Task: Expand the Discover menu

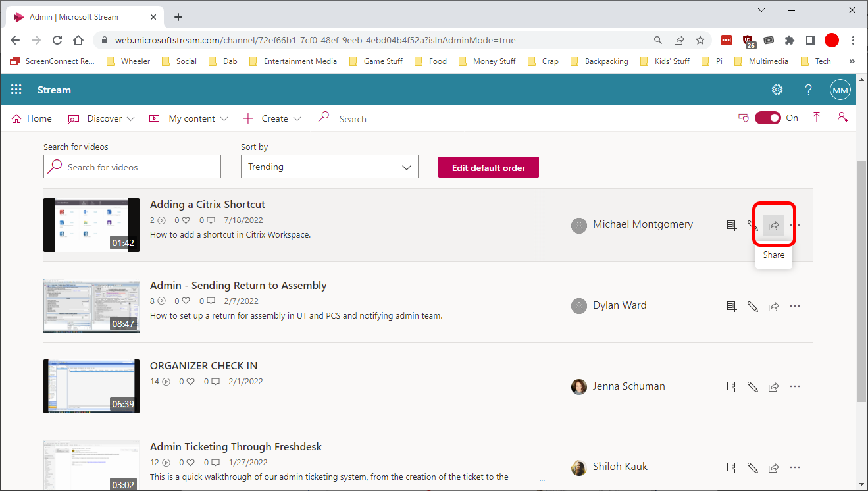Action: pos(101,118)
